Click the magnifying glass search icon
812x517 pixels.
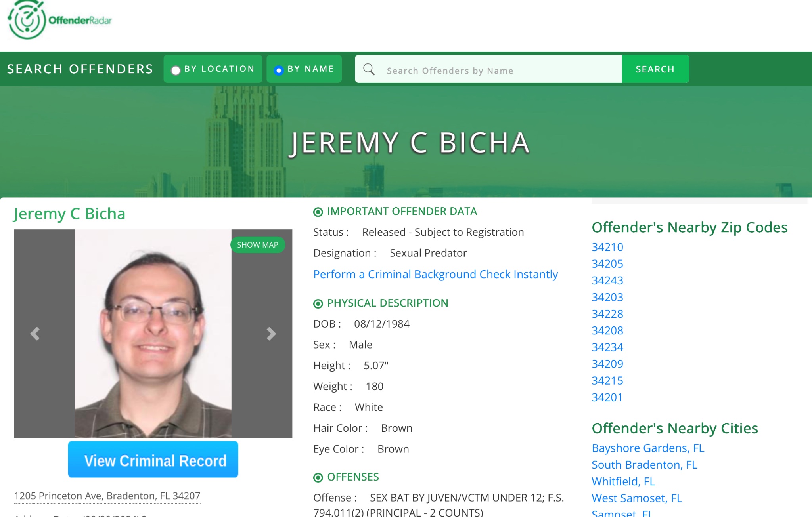click(369, 69)
